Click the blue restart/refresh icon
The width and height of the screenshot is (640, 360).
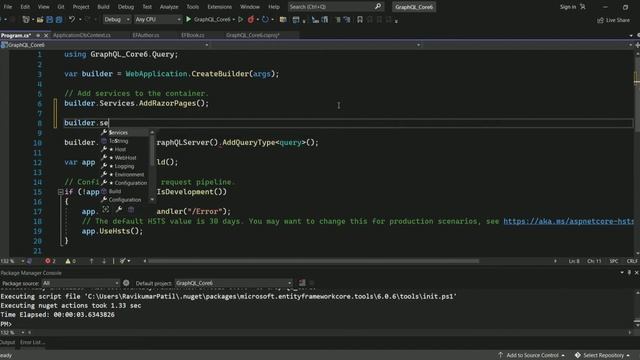pyautogui.click(x=265, y=19)
